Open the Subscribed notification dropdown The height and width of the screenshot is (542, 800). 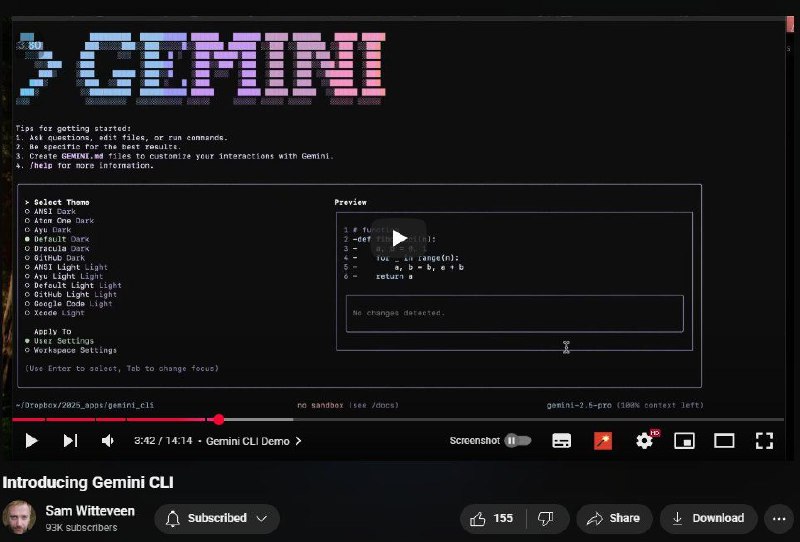[217, 519]
